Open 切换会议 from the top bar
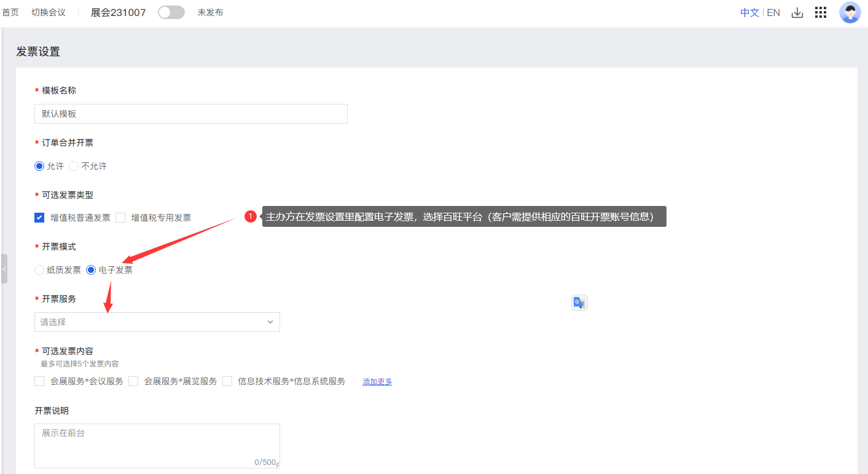 (48, 12)
